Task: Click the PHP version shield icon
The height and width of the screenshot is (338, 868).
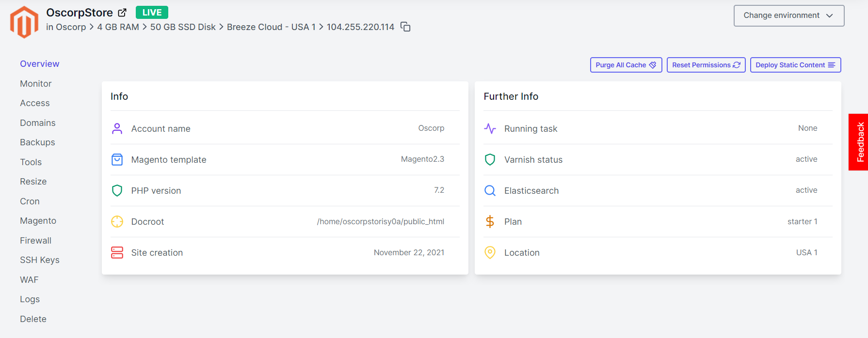Action: point(117,190)
